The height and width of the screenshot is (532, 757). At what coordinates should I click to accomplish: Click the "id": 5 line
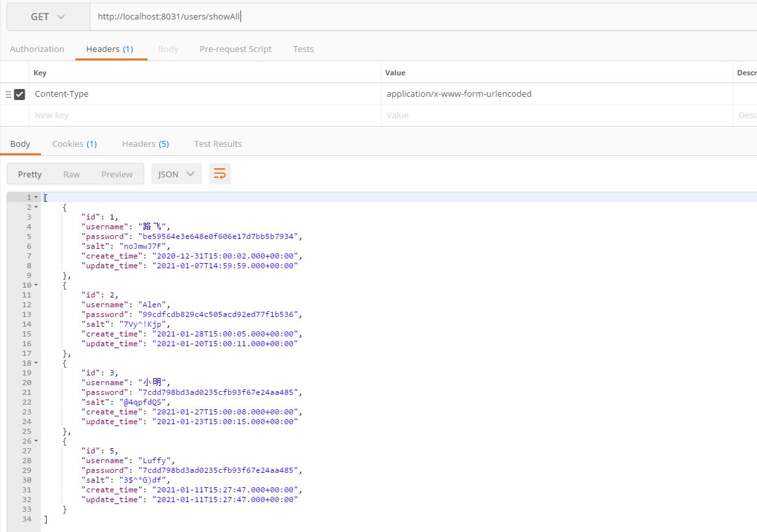[x=99, y=451]
